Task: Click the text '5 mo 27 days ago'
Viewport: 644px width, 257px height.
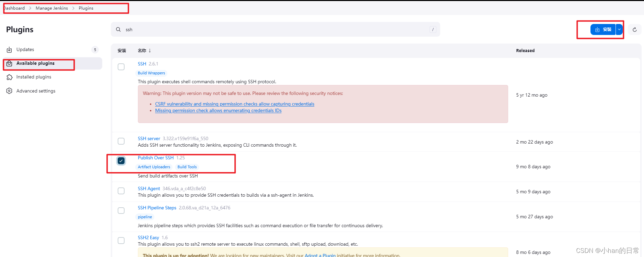Action: click(x=535, y=217)
